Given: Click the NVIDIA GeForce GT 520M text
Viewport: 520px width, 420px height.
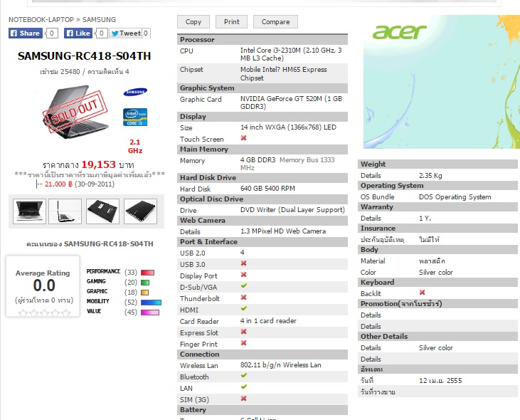Looking at the screenshot, I should pyautogui.click(x=291, y=103).
